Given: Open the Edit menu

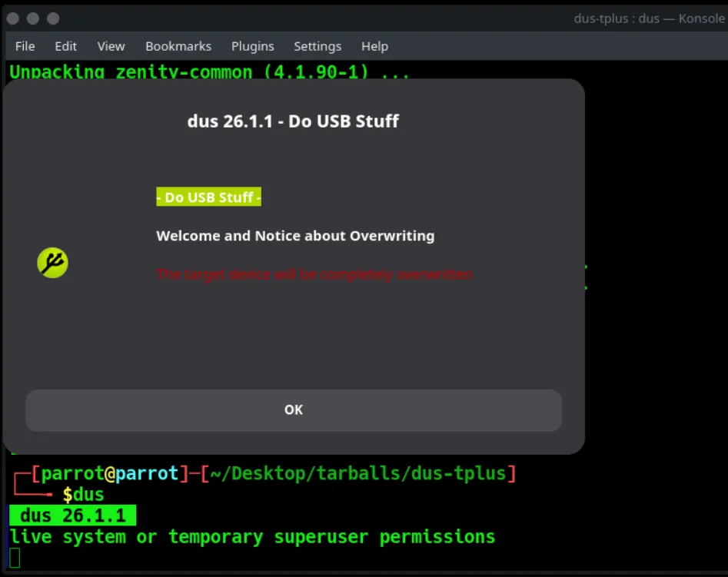Looking at the screenshot, I should [x=65, y=46].
